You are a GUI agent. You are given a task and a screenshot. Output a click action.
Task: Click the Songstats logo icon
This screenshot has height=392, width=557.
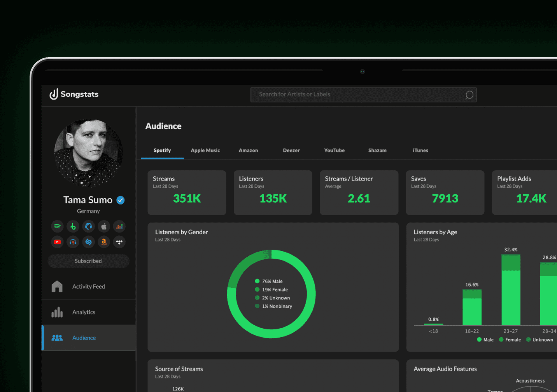tap(54, 94)
